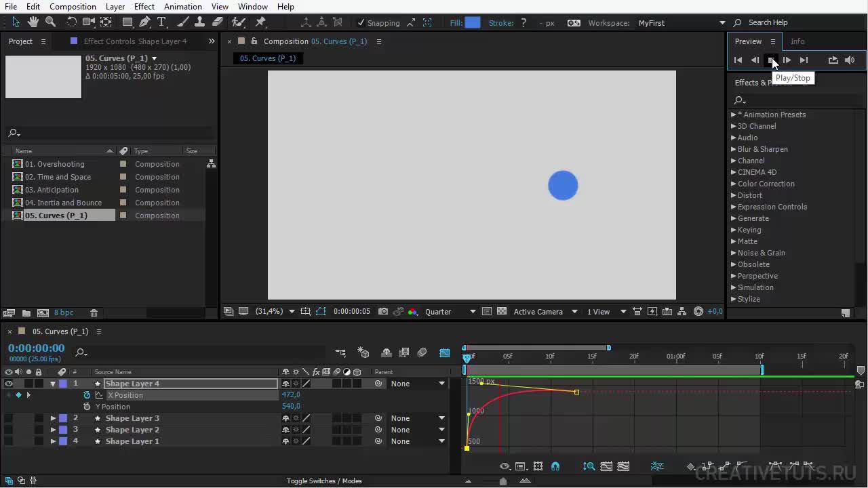This screenshot has width=868, height=488.
Task: Expand Animation Presets category
Action: point(733,115)
